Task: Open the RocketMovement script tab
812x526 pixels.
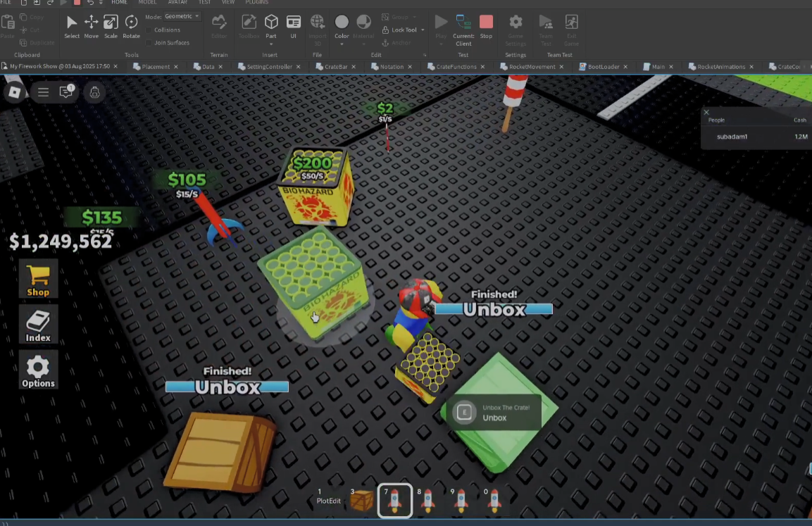Action: pos(532,67)
